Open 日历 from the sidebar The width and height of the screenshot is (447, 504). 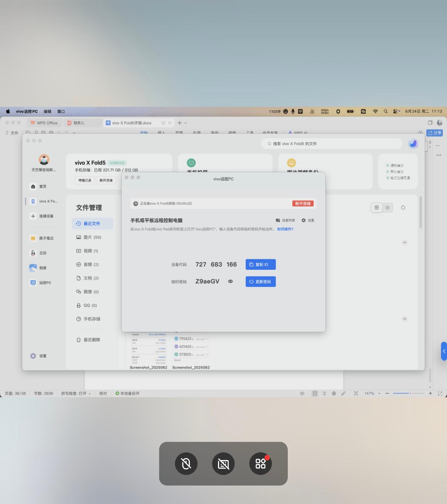tap(38, 253)
